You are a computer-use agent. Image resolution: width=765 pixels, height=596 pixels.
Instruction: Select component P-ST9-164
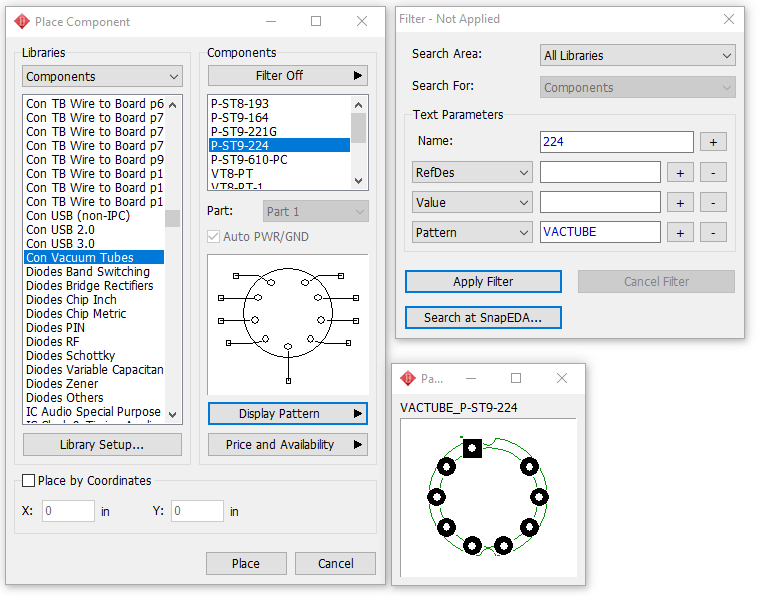[x=280, y=118]
